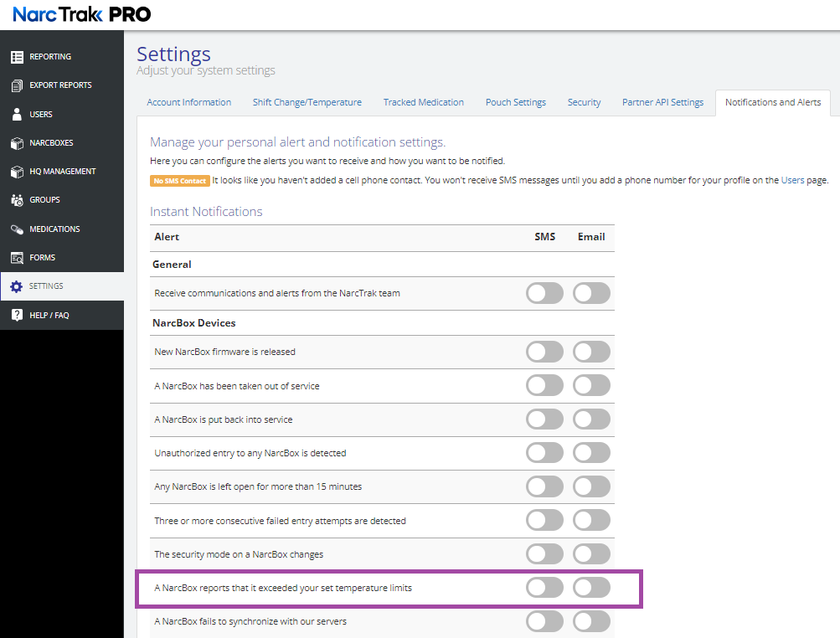Open NarcBoxes in the sidebar
This screenshot has width=840, height=638.
[62, 143]
